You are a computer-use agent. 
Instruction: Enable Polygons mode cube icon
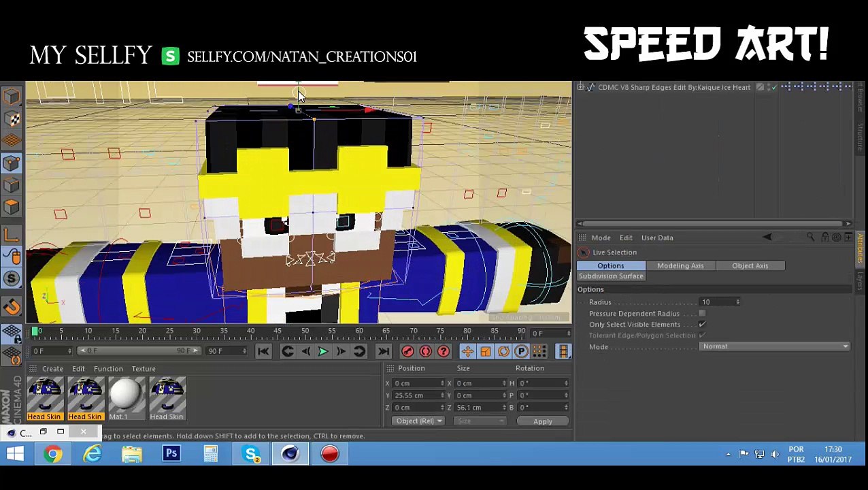point(12,207)
